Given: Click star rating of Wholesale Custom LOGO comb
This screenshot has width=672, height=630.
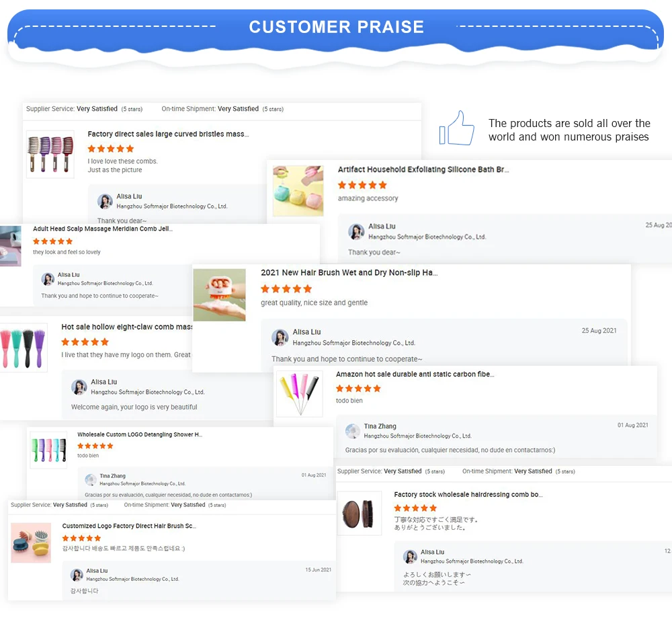Looking at the screenshot, I should [95, 446].
